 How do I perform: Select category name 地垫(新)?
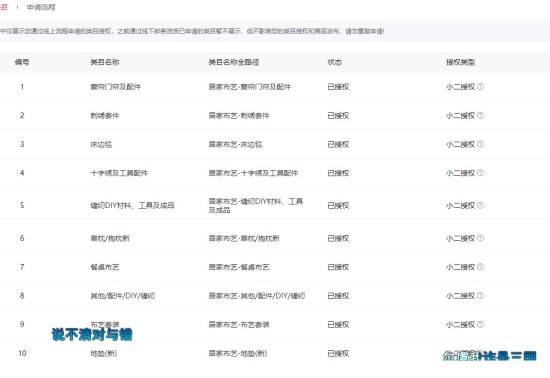104,353
